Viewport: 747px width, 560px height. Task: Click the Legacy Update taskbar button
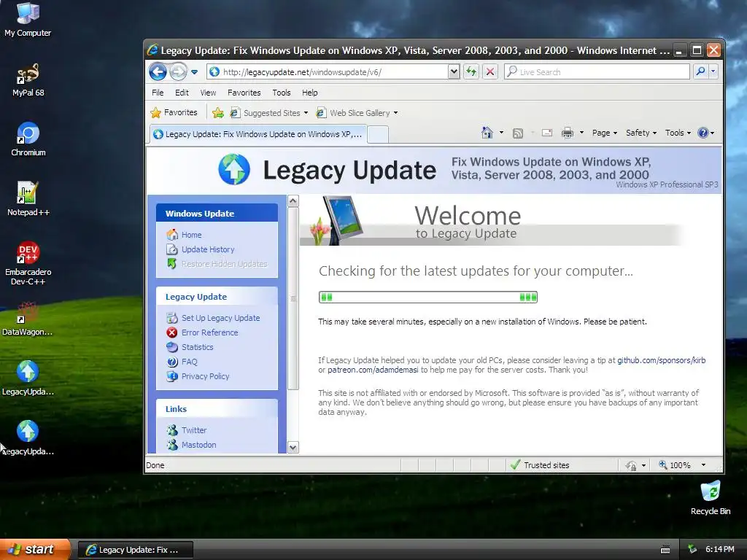(x=135, y=550)
